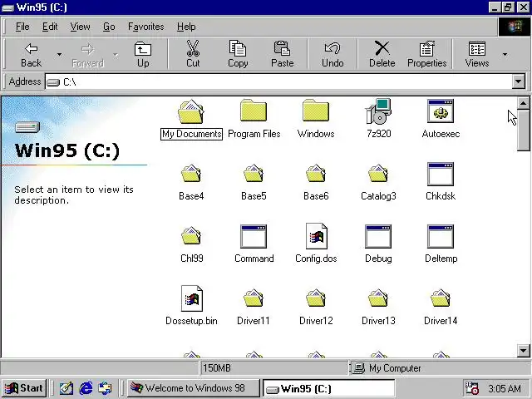The width and height of the screenshot is (532, 399).
Task: Select the Driver13 folder
Action: (x=379, y=307)
